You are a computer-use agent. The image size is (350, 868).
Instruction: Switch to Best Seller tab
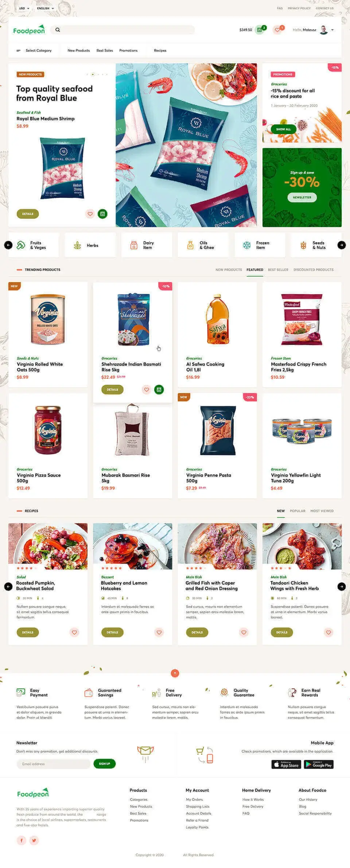pos(278,270)
